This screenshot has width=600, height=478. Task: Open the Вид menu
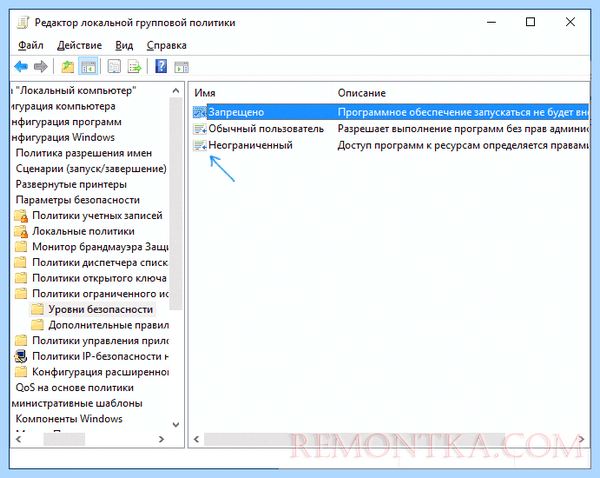pos(124,46)
